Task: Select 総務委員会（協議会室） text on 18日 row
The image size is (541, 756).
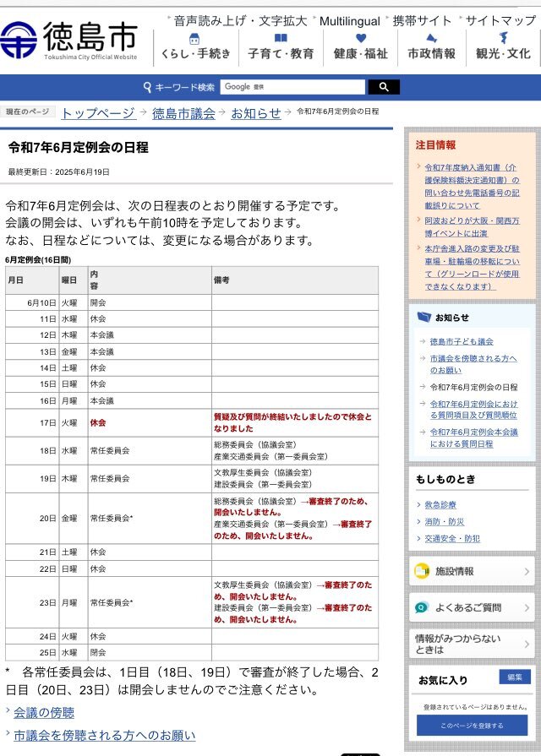Action: point(255,444)
